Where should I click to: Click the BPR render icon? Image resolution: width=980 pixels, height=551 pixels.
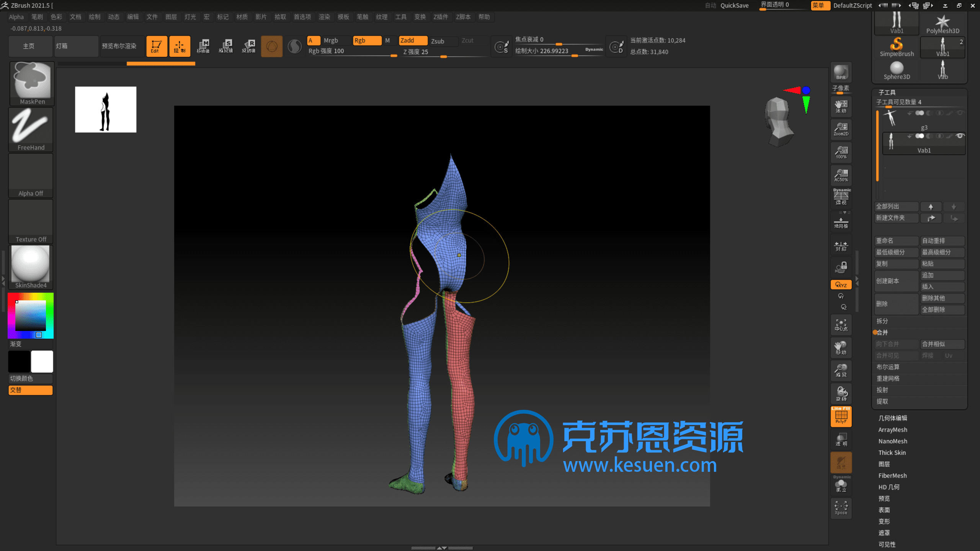click(x=841, y=73)
